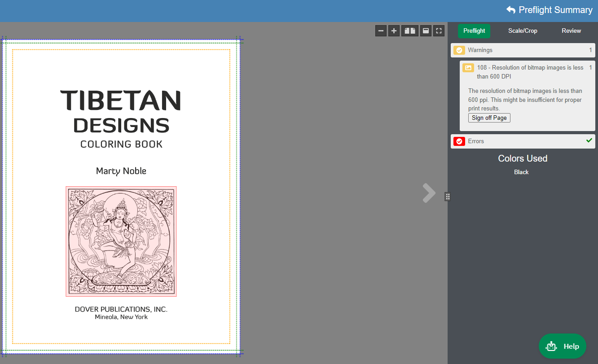
Task: Switch to the Review tab
Action: tap(571, 31)
